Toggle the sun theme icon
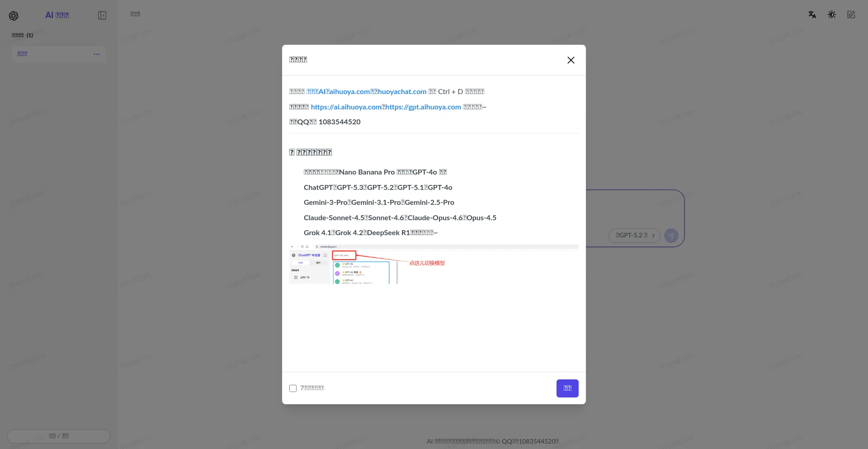The image size is (868, 449). [832, 15]
